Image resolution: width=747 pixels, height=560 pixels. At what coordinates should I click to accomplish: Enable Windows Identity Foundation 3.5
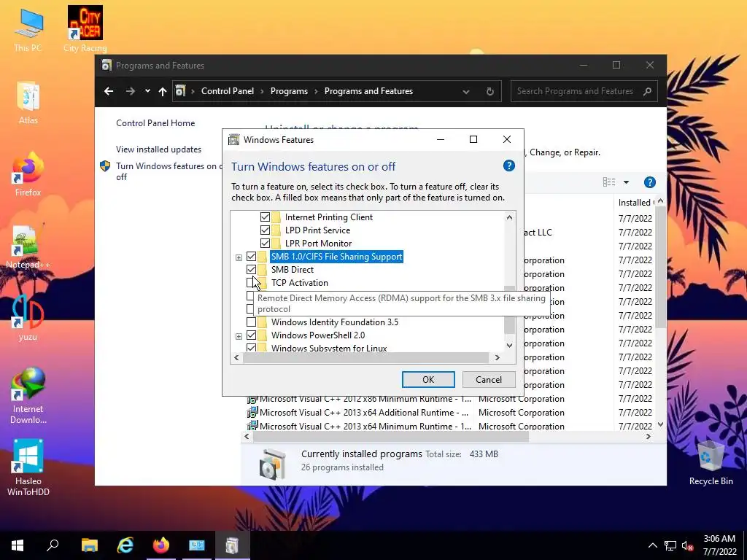coord(251,322)
